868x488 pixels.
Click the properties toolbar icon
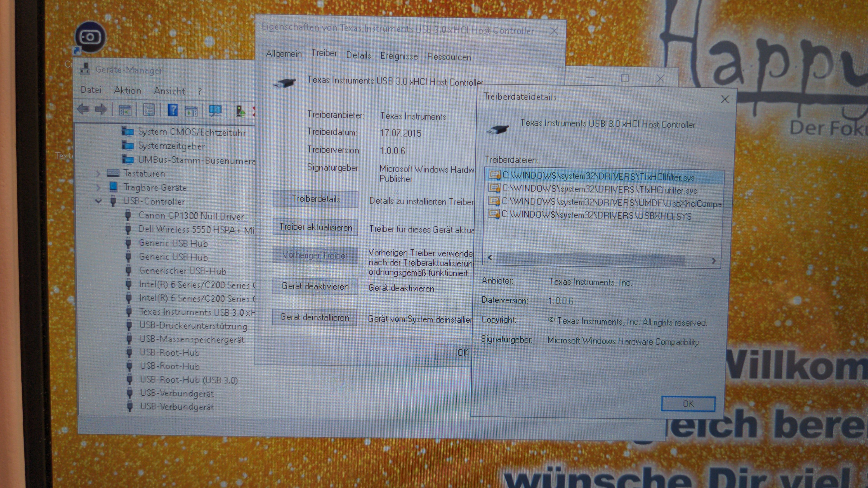tap(149, 110)
